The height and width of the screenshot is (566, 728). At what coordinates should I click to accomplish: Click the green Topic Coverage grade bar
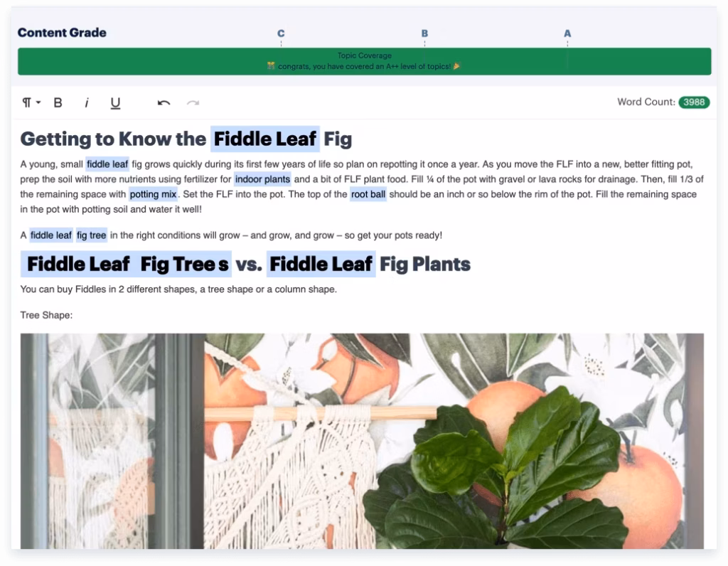pos(364,61)
